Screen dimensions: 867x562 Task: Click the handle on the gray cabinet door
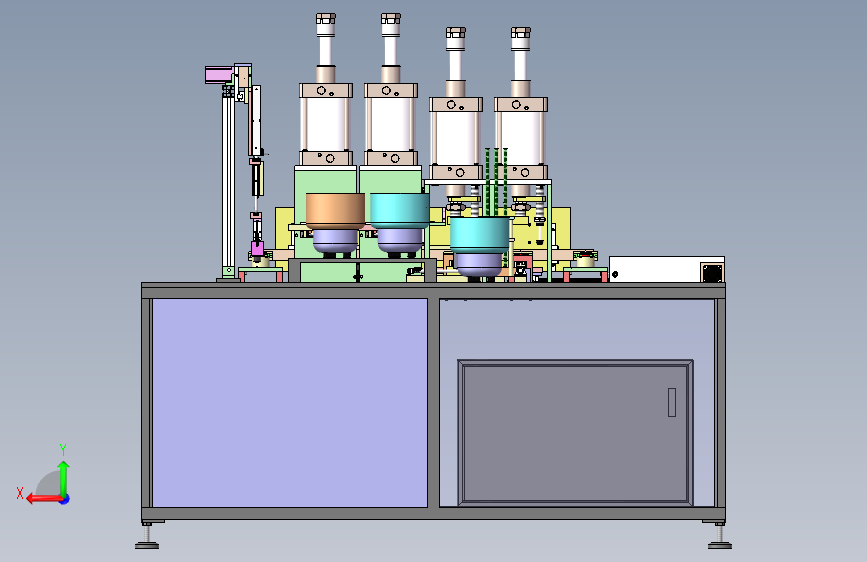pyautogui.click(x=672, y=402)
